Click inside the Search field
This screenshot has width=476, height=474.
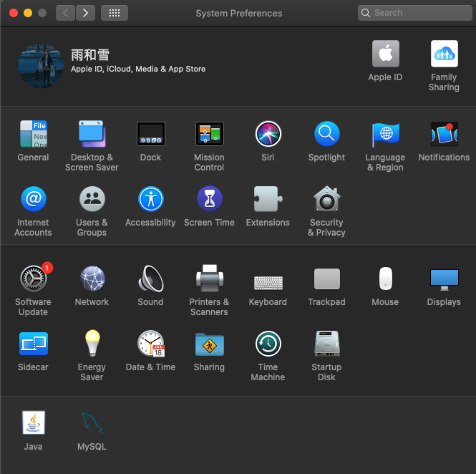[x=414, y=13]
